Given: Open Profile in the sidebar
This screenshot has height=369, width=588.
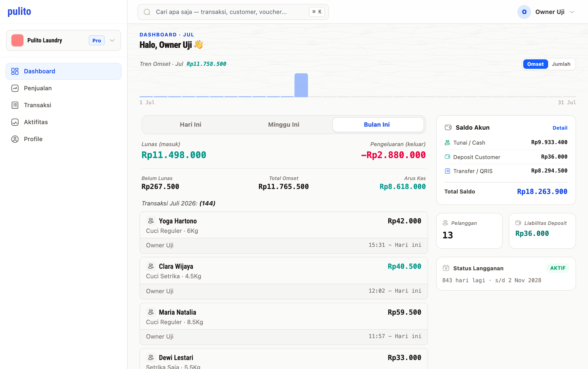Looking at the screenshot, I should 64,139.
